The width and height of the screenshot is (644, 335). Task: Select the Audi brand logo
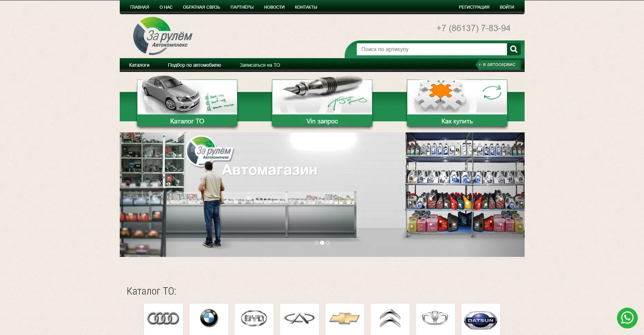coord(163,318)
